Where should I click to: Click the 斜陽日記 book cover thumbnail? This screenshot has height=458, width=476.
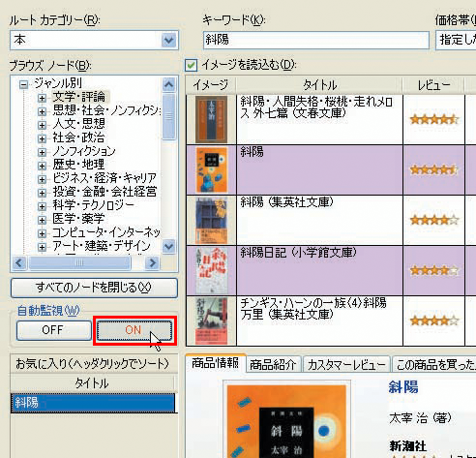(212, 270)
